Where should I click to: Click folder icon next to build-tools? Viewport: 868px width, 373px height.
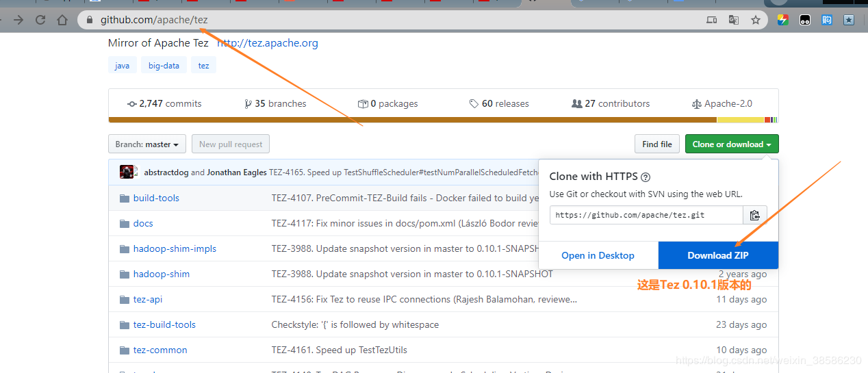tap(125, 198)
